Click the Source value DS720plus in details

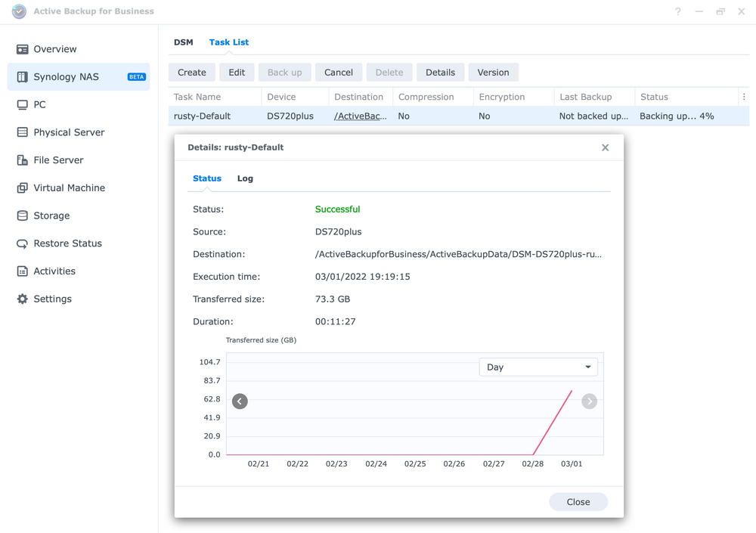click(338, 232)
